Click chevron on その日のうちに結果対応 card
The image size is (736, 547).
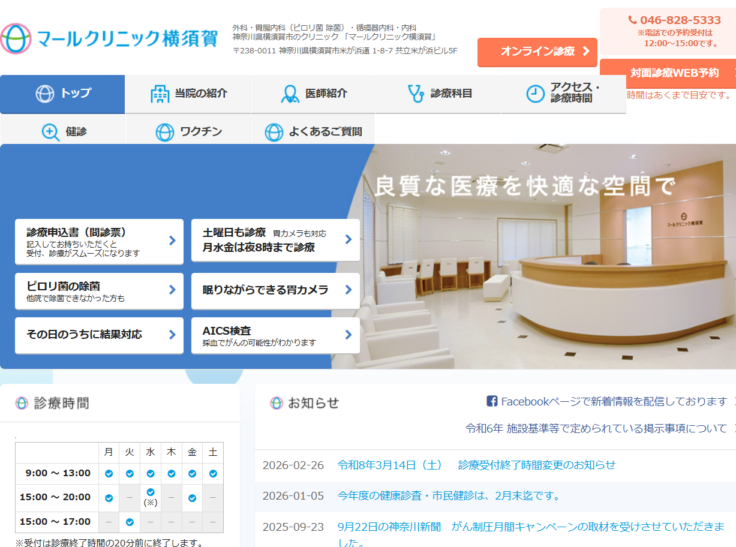172,334
